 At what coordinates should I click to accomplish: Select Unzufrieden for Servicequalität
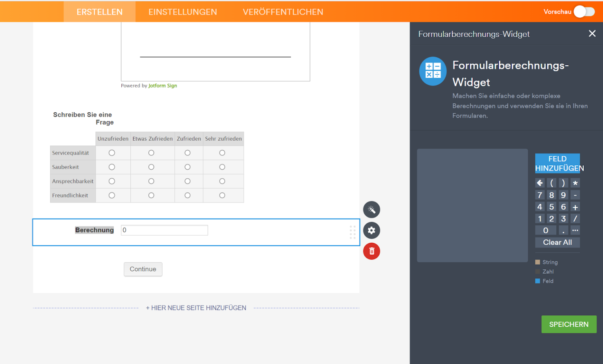pyautogui.click(x=111, y=153)
